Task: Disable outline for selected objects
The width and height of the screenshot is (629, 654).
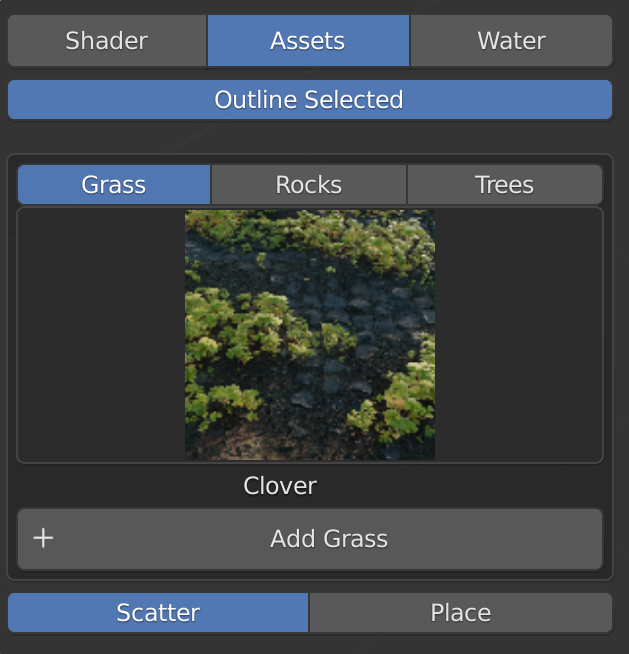Action: 309,100
